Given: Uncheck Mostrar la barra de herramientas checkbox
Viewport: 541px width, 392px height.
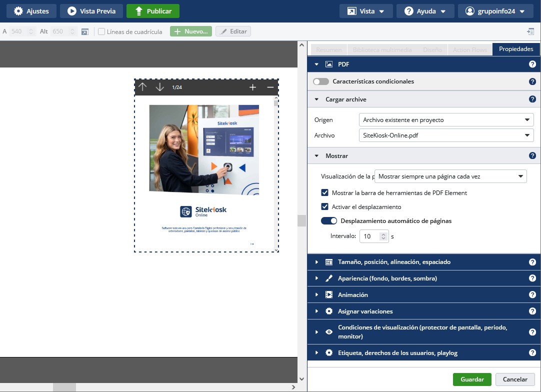Looking at the screenshot, I should 325,193.
